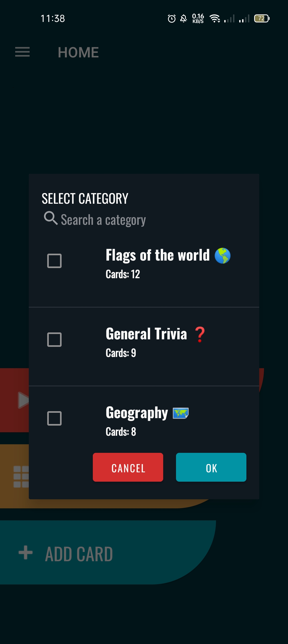The width and height of the screenshot is (288, 644).
Task: Open the hamburger navigation menu
Action: (22, 52)
